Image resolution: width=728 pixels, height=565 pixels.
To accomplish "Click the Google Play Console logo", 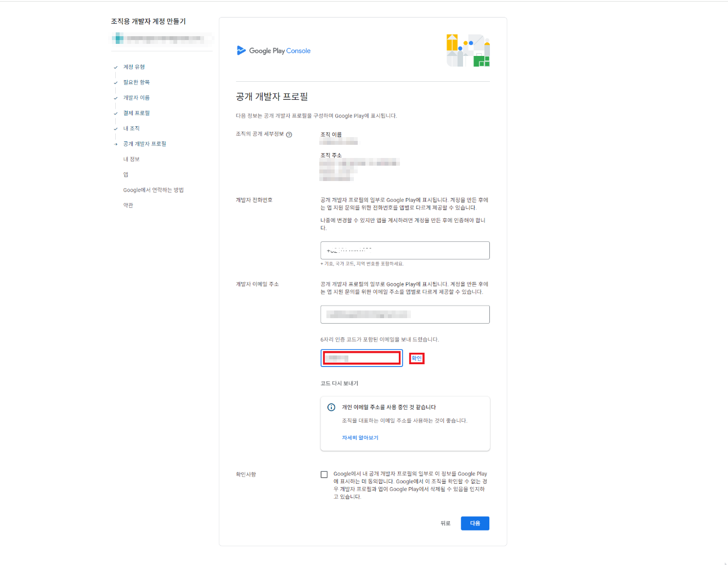I will point(273,50).
